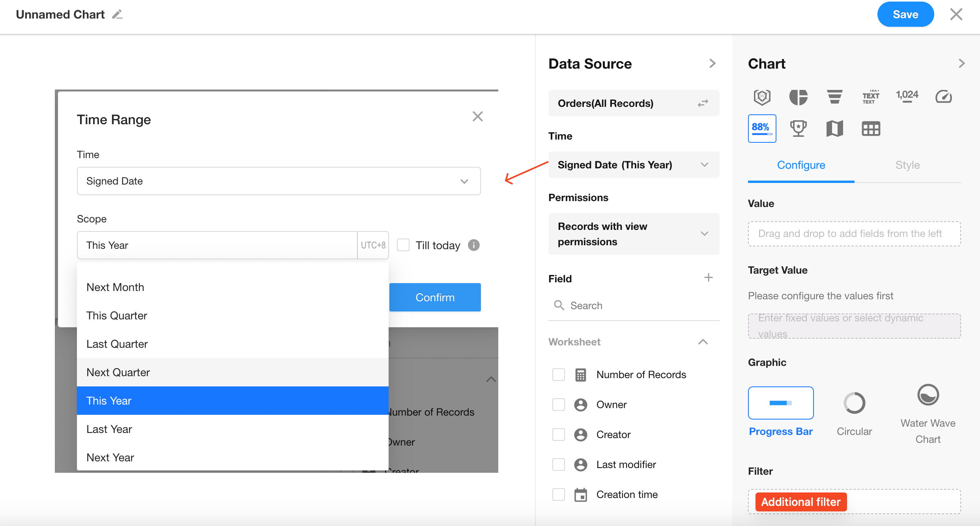The image size is (980, 526).
Task: Switch to the Style tab
Action: point(907,165)
